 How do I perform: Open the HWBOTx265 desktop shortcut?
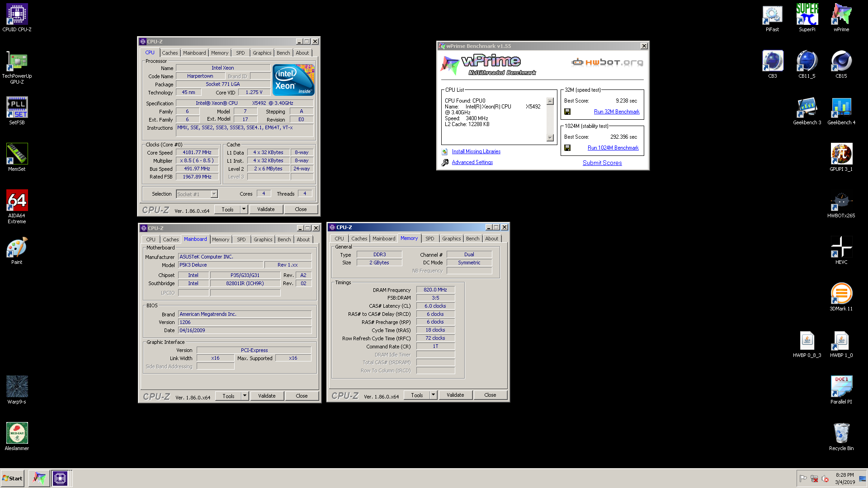pyautogui.click(x=841, y=204)
